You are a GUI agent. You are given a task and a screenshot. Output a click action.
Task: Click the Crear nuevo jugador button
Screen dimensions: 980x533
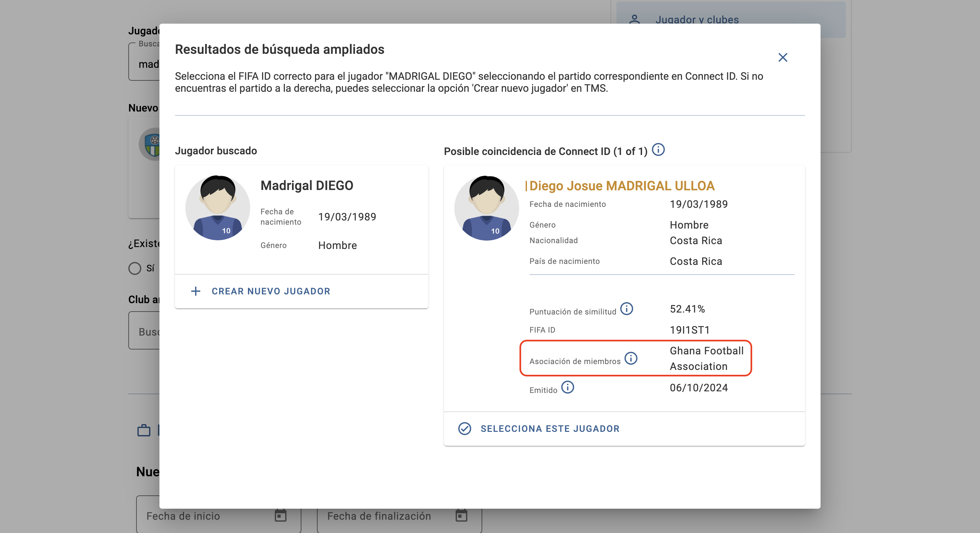(x=302, y=291)
